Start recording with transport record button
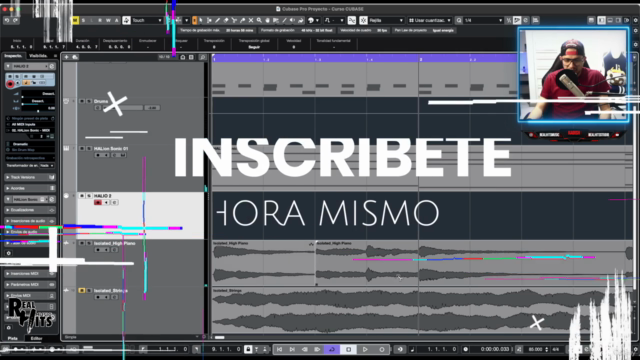The image size is (640, 360). (x=382, y=349)
